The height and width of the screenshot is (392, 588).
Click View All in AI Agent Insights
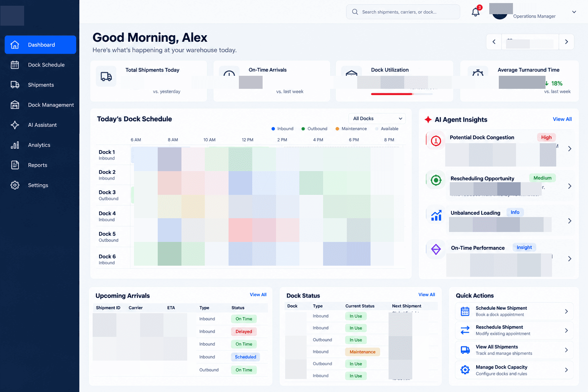click(562, 119)
